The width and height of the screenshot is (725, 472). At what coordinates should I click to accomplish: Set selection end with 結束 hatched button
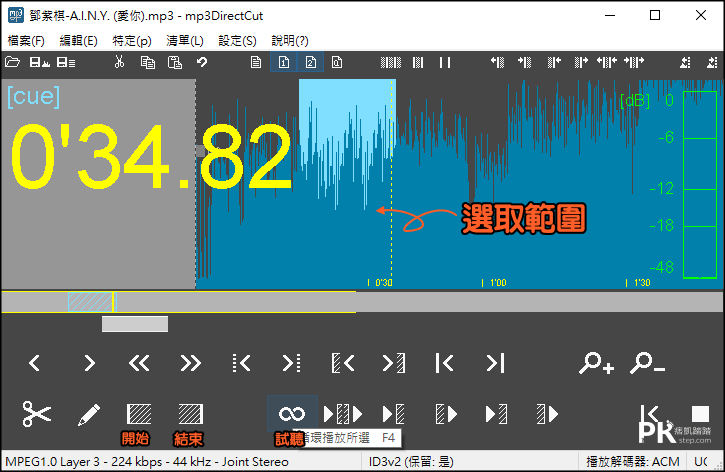(x=190, y=414)
